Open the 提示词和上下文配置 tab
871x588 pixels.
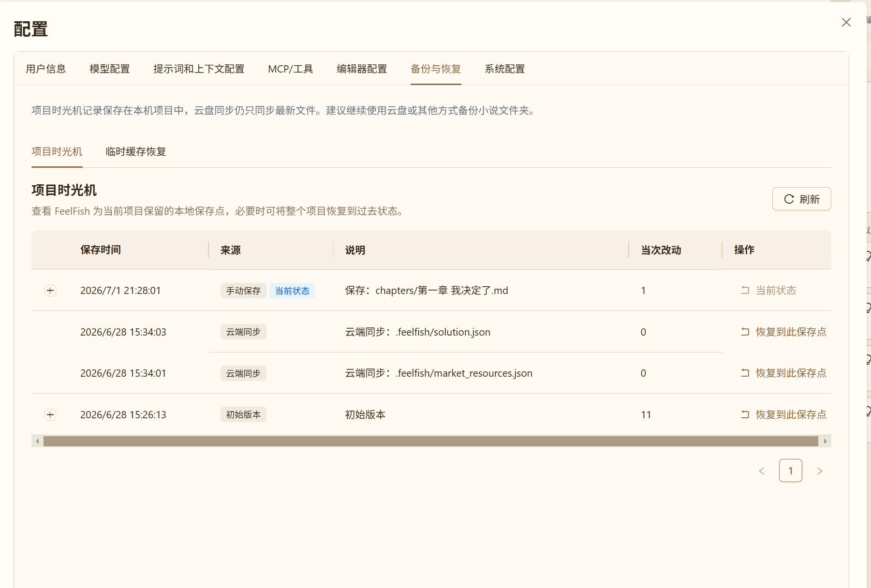coord(199,69)
